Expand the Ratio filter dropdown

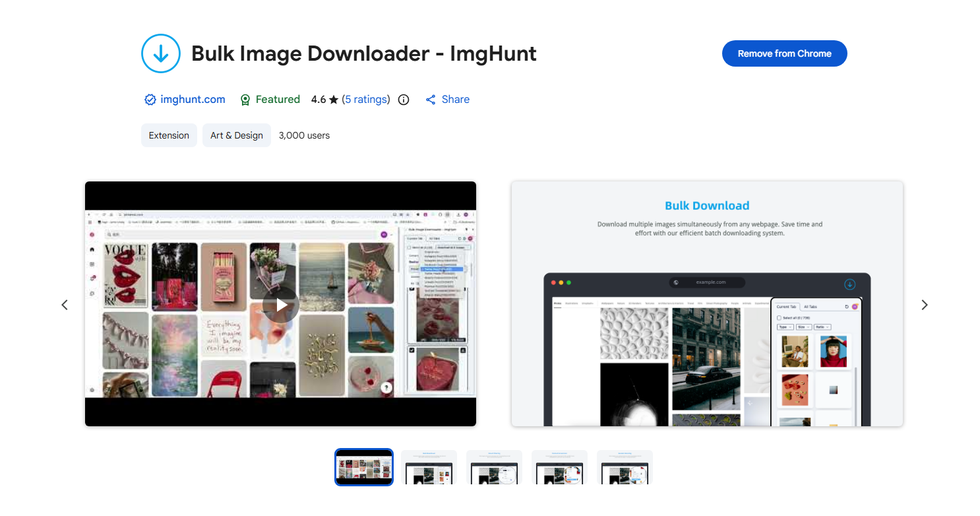click(822, 327)
